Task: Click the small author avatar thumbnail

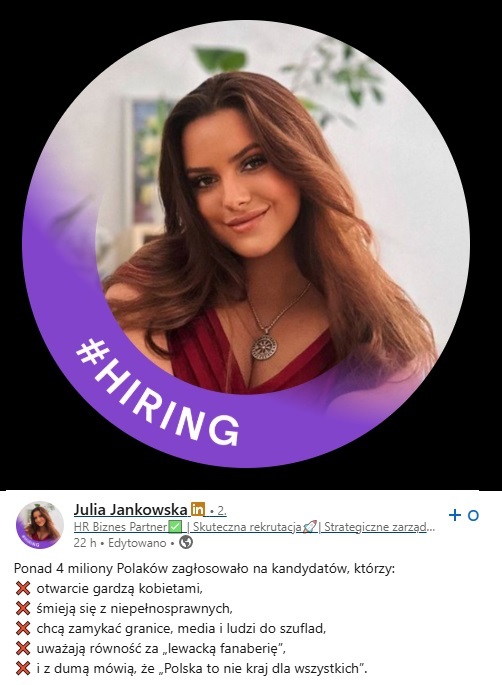Action: point(40,525)
